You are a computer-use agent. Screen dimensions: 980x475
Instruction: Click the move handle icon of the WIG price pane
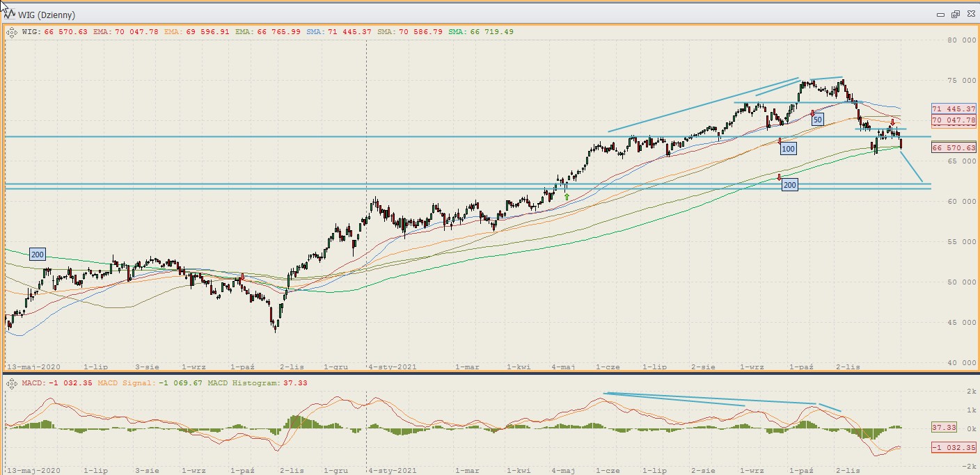coord(13,32)
